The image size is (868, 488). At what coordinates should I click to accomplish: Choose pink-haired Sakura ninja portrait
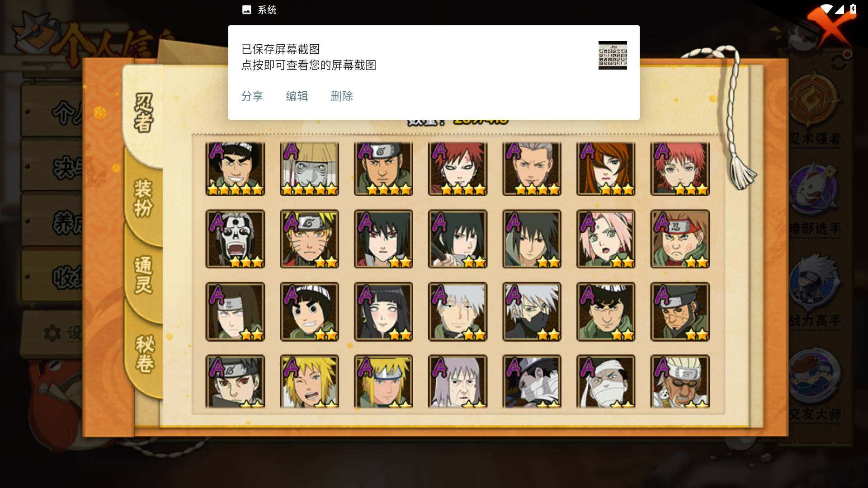(x=606, y=239)
